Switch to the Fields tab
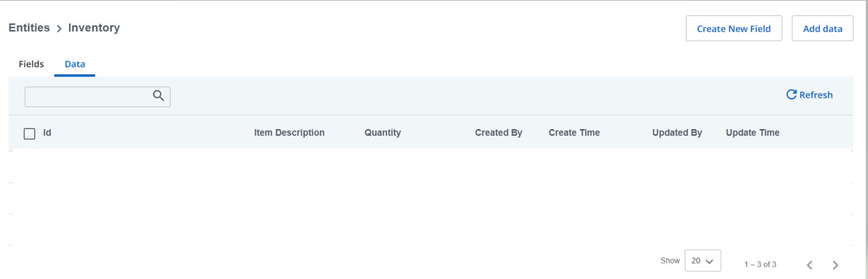868x279 pixels. tap(31, 64)
